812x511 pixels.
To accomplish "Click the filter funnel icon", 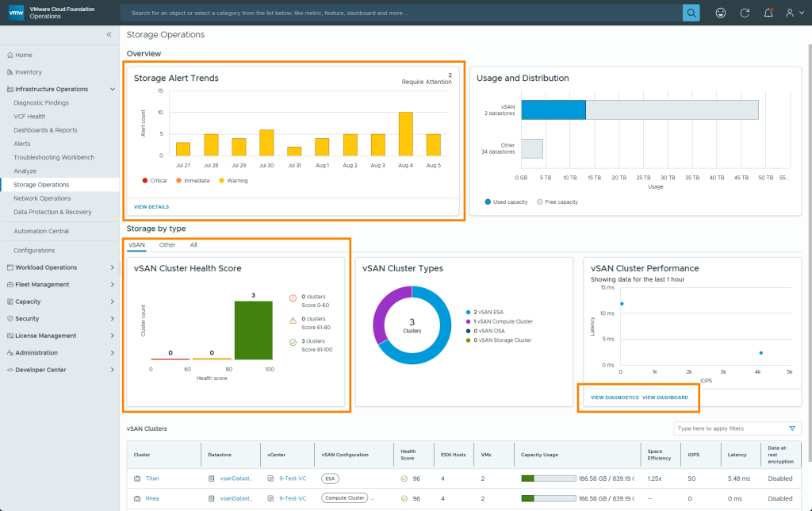I will 791,428.
